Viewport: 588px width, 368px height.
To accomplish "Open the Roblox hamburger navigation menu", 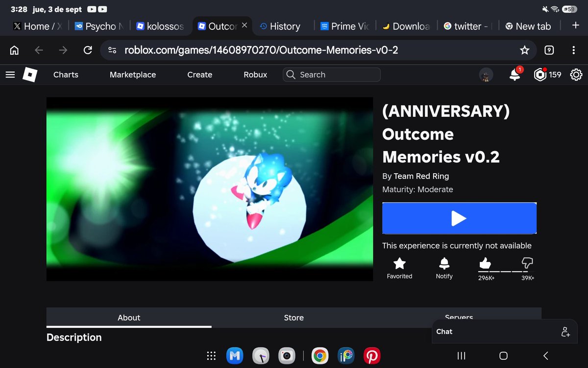I will click(x=10, y=75).
